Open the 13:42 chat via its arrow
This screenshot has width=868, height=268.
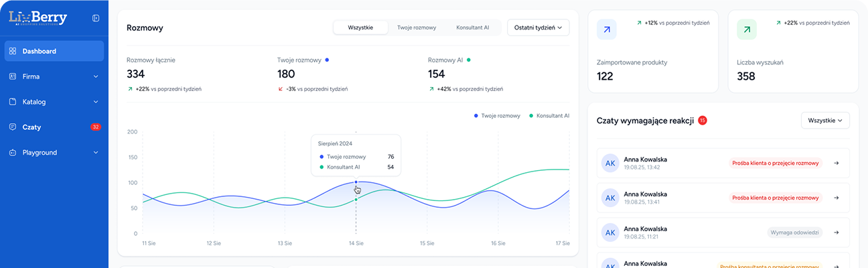[x=835, y=163]
